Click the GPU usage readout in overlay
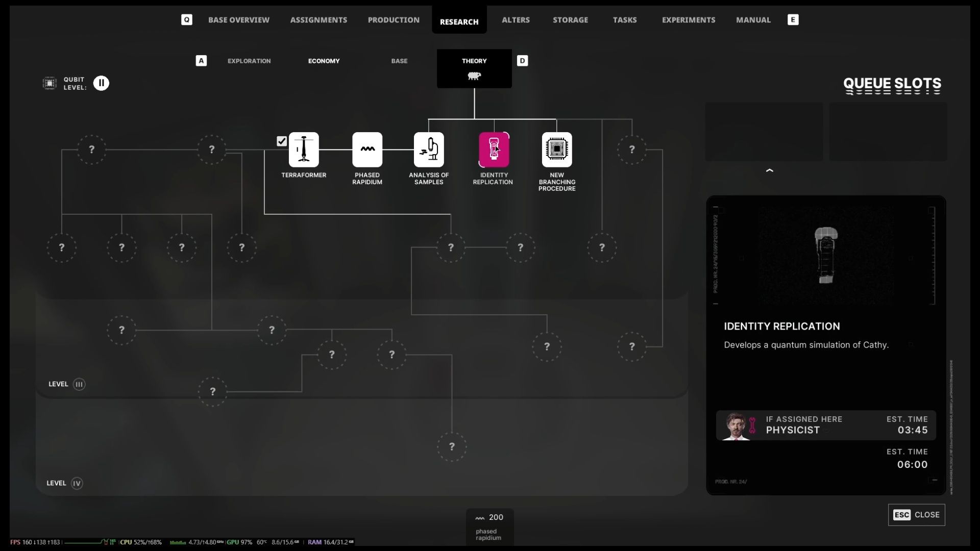This screenshot has height=551, width=980. tap(239, 542)
